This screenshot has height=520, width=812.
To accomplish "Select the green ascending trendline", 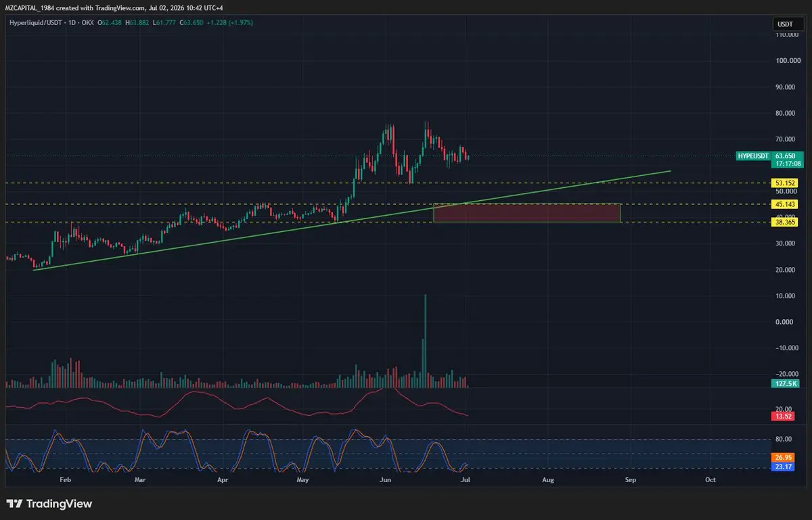I will [351, 220].
